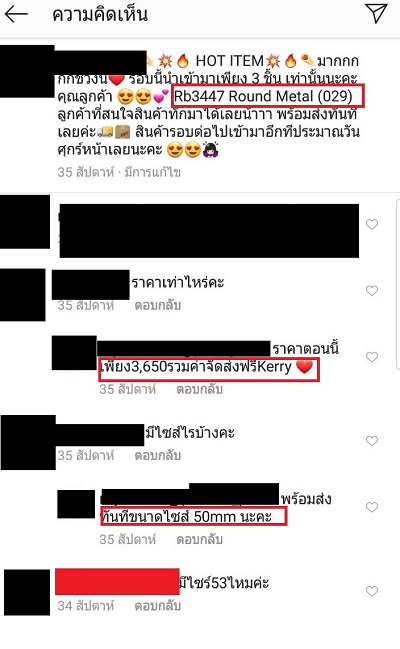Reply to the 34 สัปดาห์ comment via ตอบกลับ
Image resolution: width=400 pixels, height=649 pixels.
coord(158,606)
